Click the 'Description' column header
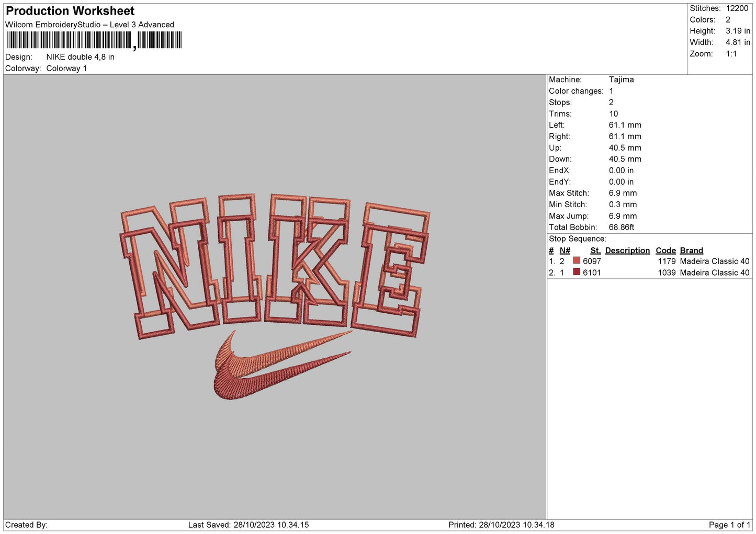756x534 pixels. [627, 251]
